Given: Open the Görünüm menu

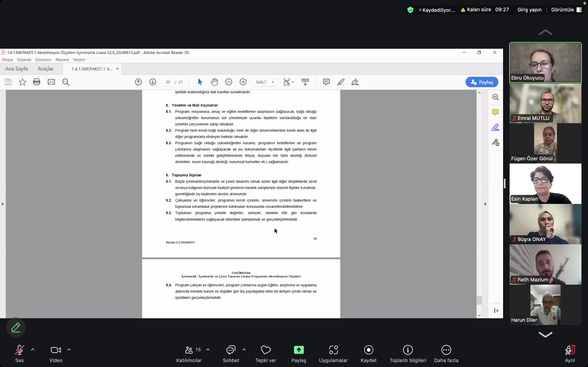Looking at the screenshot, I should point(43,60).
